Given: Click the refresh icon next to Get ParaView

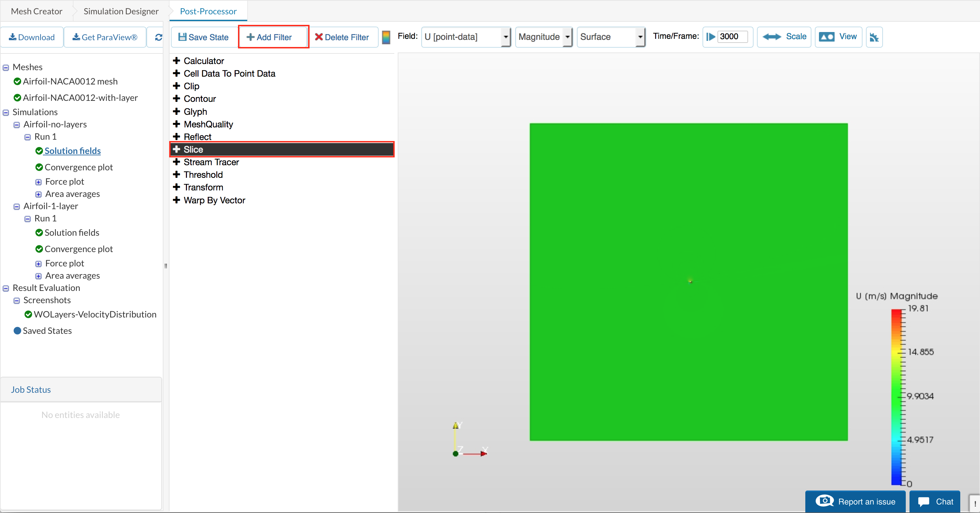Looking at the screenshot, I should click(159, 37).
